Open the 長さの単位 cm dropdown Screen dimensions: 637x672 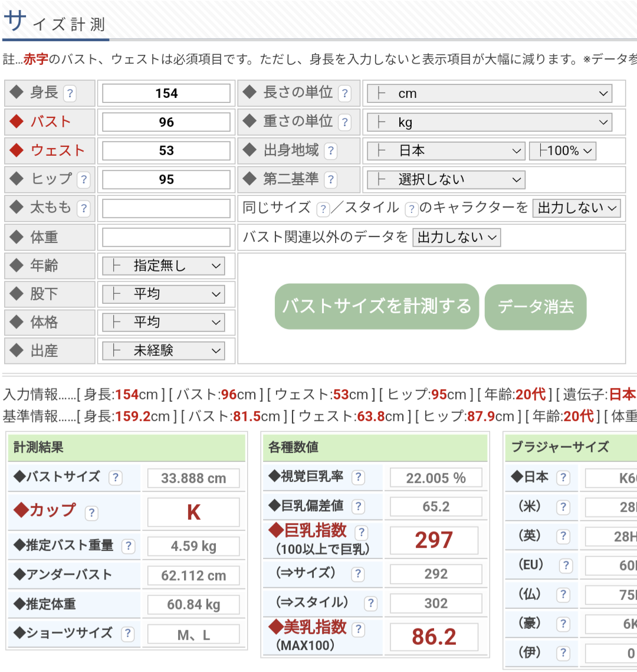(x=489, y=93)
